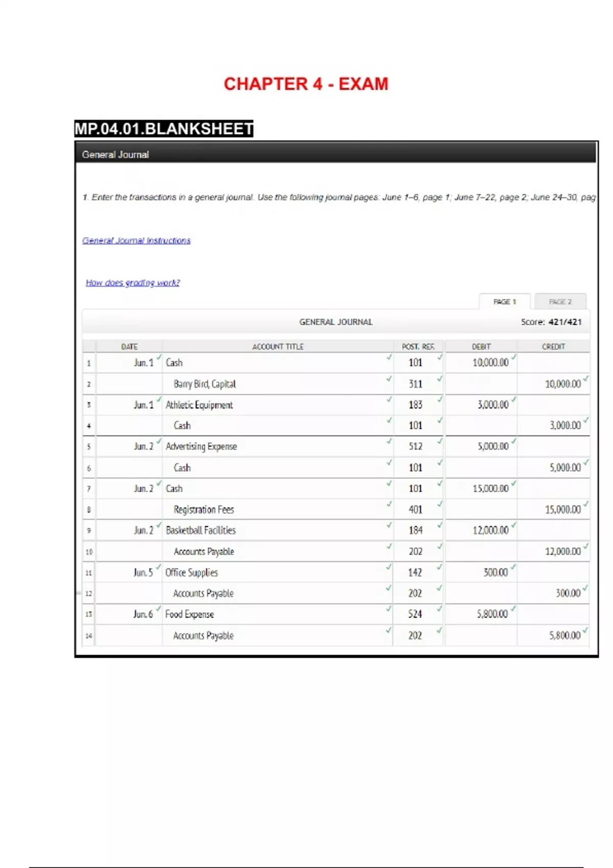The width and height of the screenshot is (613, 868).
Task: Click the General Journal header bar
Action: pyautogui.click(x=336, y=154)
